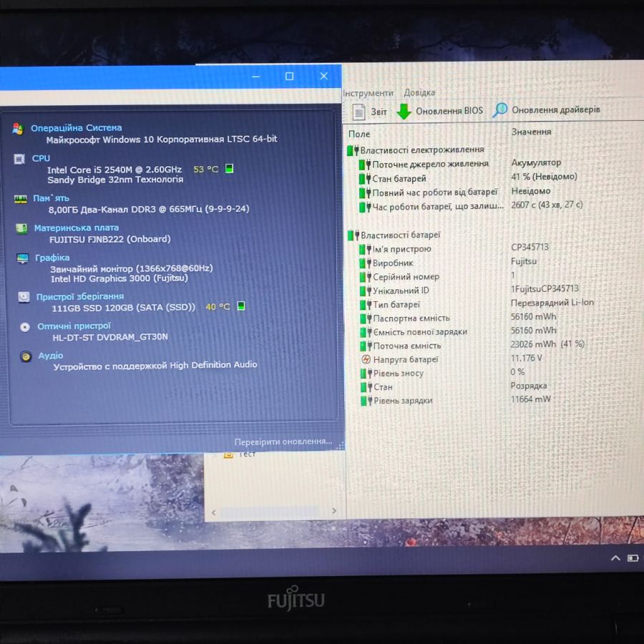Open the Оптичні пристрої section link

[x=74, y=326]
